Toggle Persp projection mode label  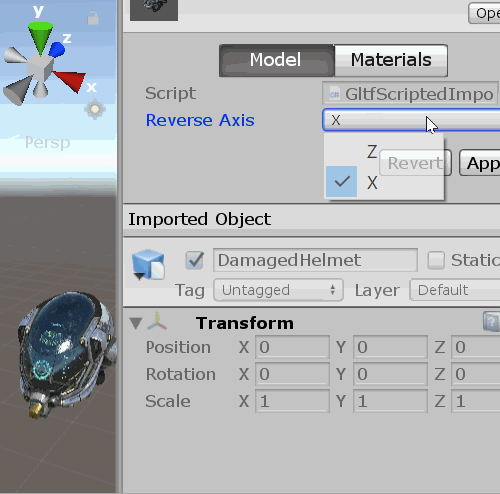pyautogui.click(x=47, y=143)
